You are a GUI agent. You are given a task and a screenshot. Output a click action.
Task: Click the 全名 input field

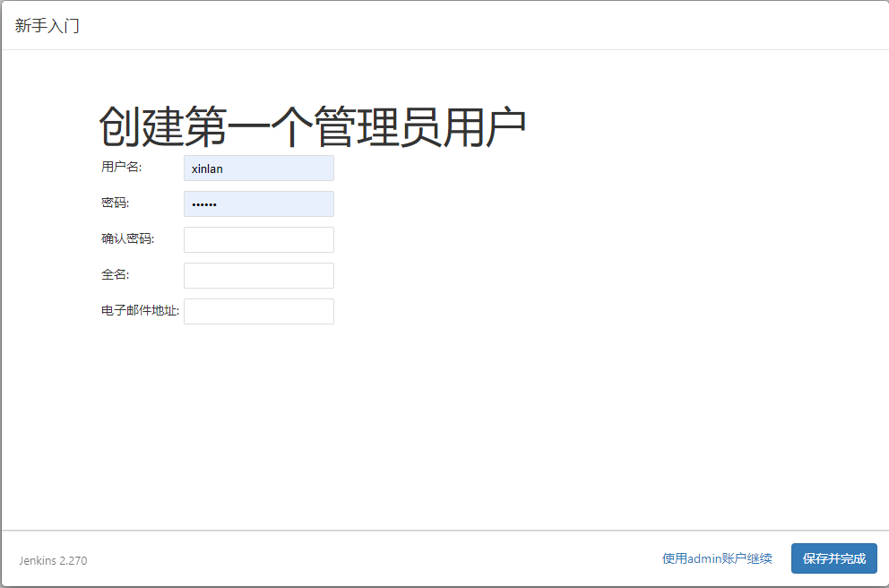(x=258, y=275)
